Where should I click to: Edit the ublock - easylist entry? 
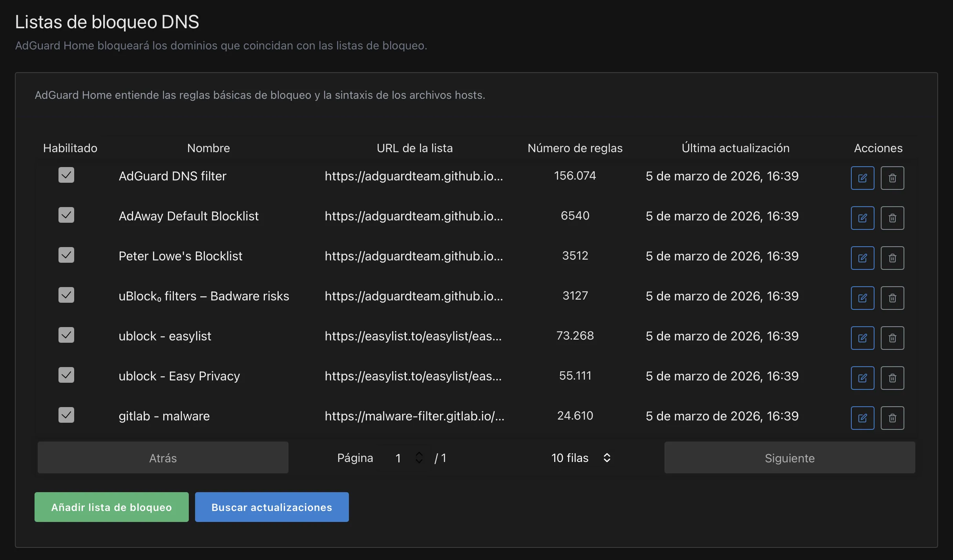click(x=862, y=338)
